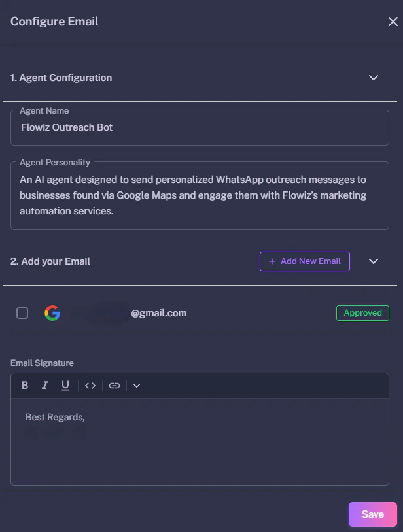Collapse the Agent Configuration section
The height and width of the screenshot is (532, 403).
click(x=374, y=77)
